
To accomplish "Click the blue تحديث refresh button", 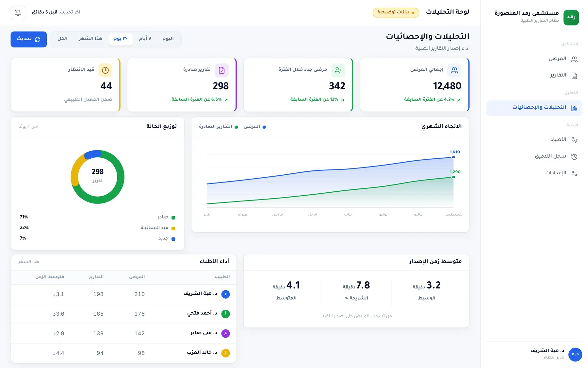I will [x=29, y=39].
